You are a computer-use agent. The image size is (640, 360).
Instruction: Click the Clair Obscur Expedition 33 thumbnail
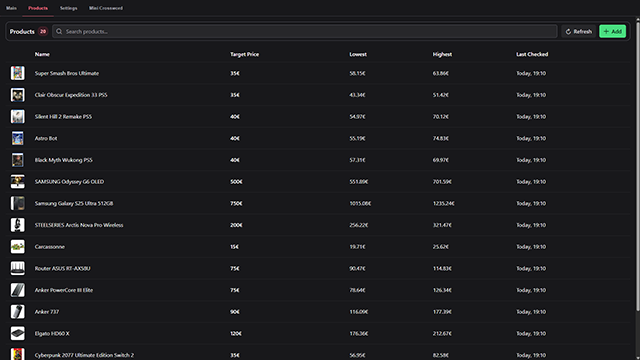[x=18, y=95]
